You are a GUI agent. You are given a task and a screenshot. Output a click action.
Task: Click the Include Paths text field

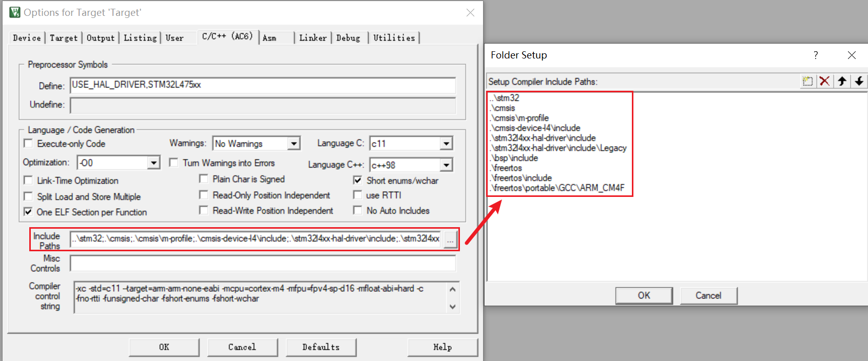(x=256, y=239)
